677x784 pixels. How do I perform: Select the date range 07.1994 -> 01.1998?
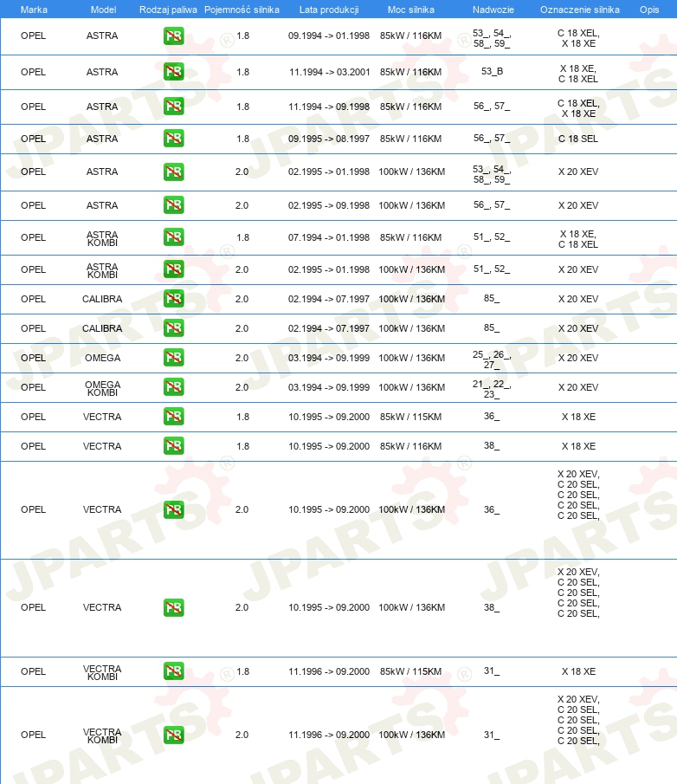[x=329, y=237]
